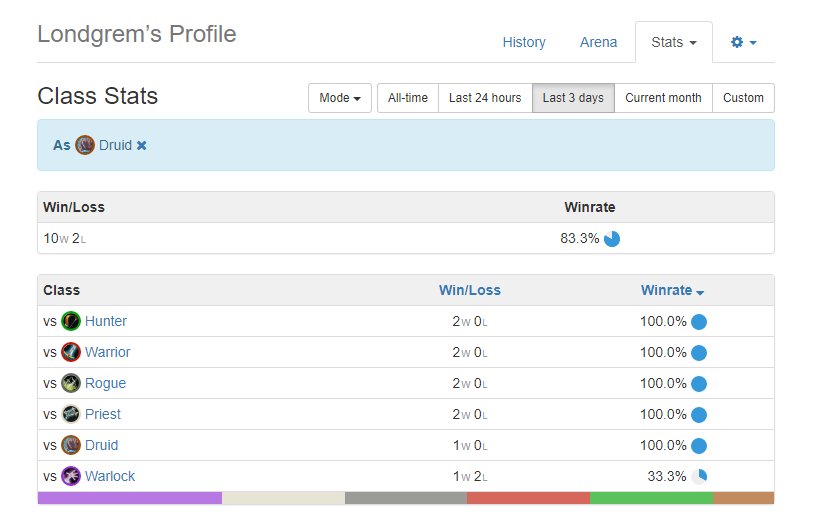Viewport: 825px width, 524px height.
Task: Select the Current month range
Action: tap(663, 98)
